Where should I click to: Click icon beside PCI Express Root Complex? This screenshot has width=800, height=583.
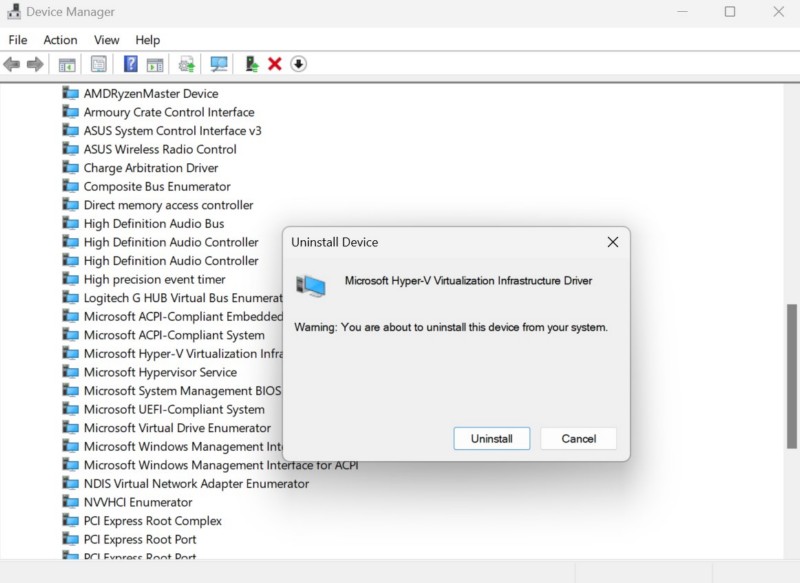(x=70, y=521)
